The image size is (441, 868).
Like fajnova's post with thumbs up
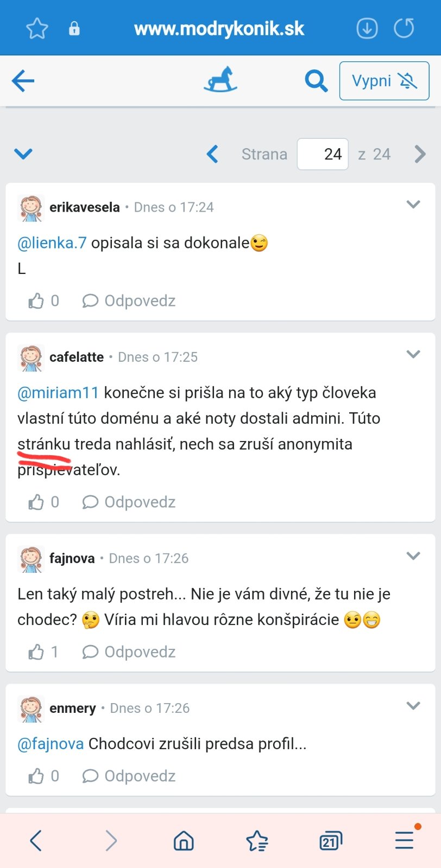pos(36,652)
